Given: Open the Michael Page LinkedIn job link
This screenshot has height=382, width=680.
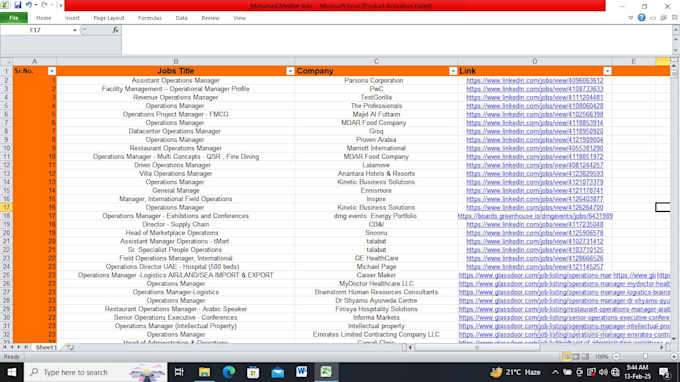Looking at the screenshot, I should pos(534,267).
